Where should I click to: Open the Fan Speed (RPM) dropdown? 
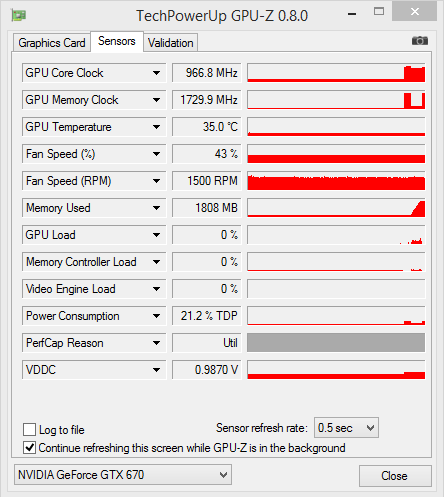pyautogui.click(x=156, y=181)
